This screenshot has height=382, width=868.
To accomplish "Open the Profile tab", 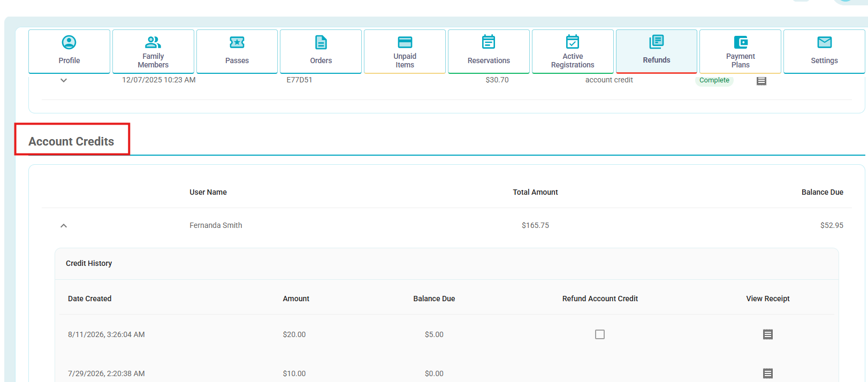I will 69,51.
